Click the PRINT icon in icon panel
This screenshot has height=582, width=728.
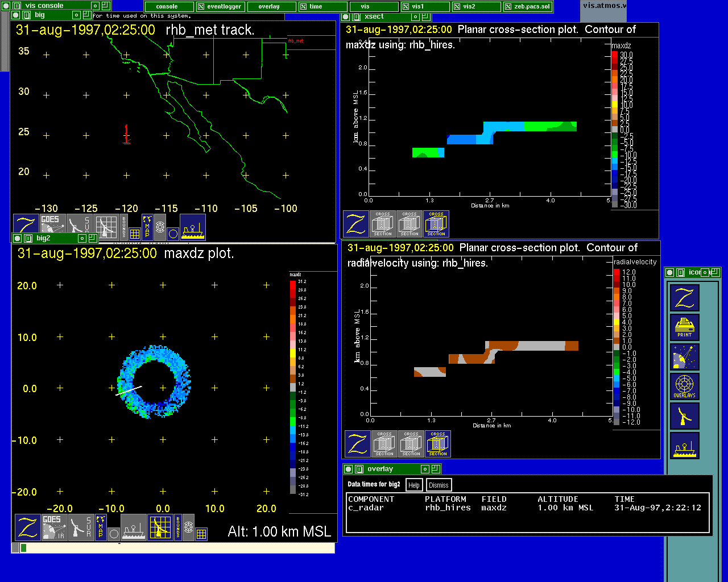click(x=684, y=327)
